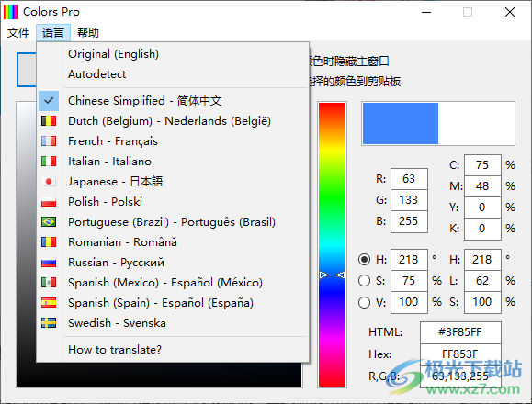This screenshot has height=404, width=532.
Task: Click the HSL hue field 218
Action: click(x=482, y=260)
